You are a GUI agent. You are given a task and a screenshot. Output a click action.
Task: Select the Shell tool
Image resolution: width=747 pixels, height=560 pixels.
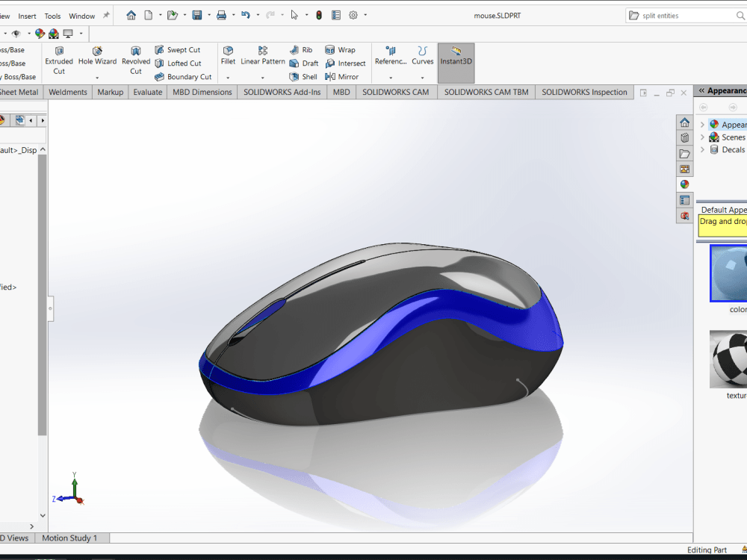click(x=303, y=76)
